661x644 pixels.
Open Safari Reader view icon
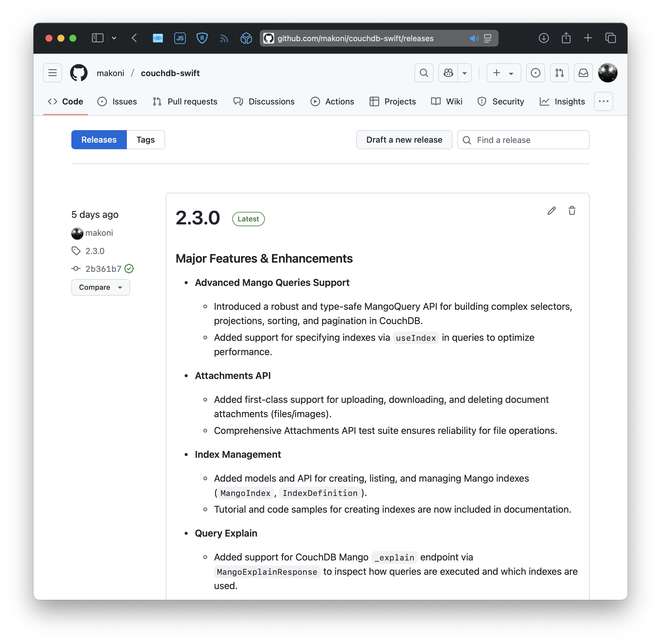click(487, 38)
